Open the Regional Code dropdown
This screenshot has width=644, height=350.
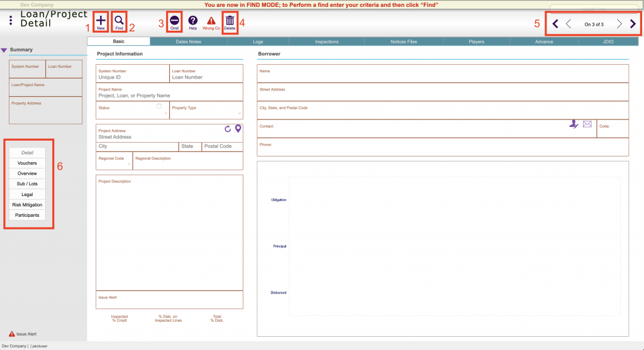point(129,164)
